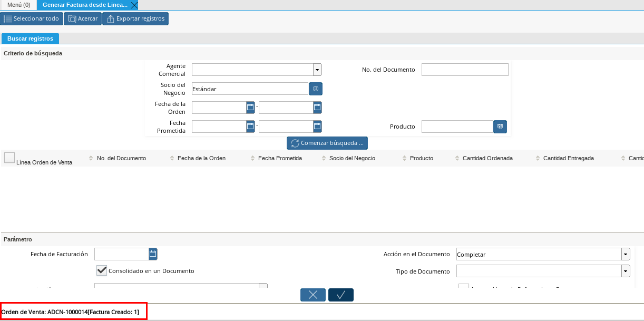Click Seleccionar todo button
Screen dimensions: 644x321
[x=32, y=19]
